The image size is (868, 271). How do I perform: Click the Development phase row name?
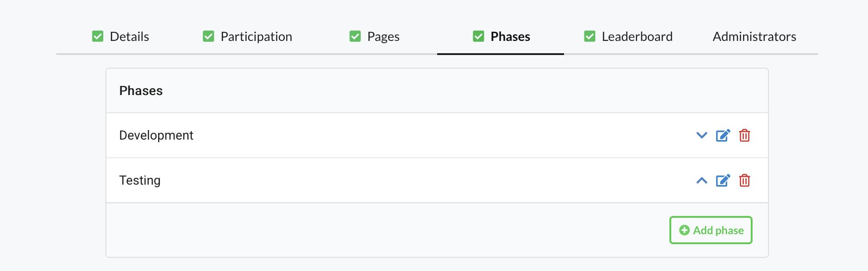point(156,135)
